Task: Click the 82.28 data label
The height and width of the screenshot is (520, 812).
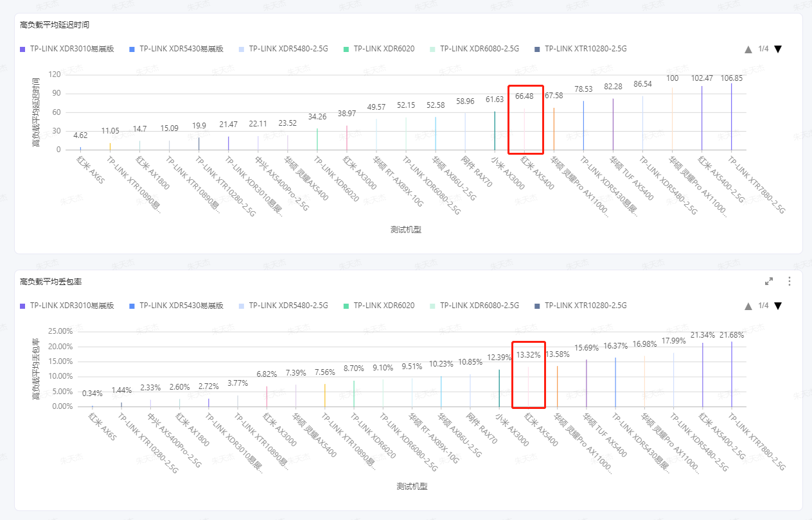Action: click(613, 87)
